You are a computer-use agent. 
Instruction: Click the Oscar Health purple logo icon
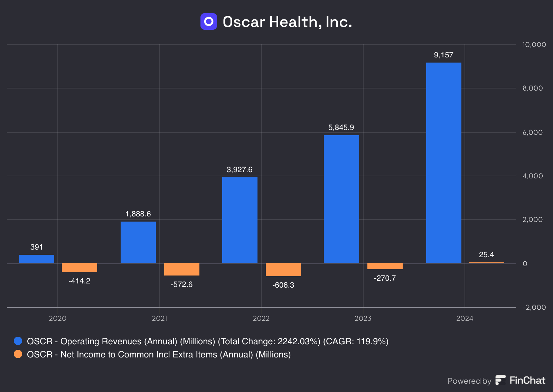point(209,21)
